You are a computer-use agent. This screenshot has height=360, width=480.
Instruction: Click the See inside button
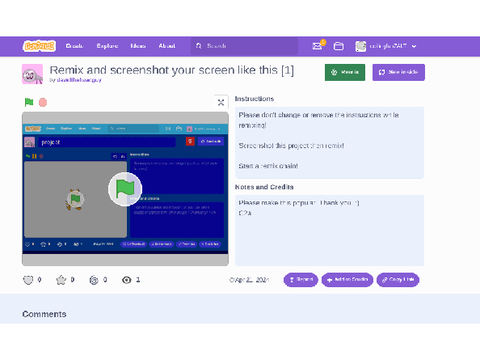pyautogui.click(x=399, y=72)
